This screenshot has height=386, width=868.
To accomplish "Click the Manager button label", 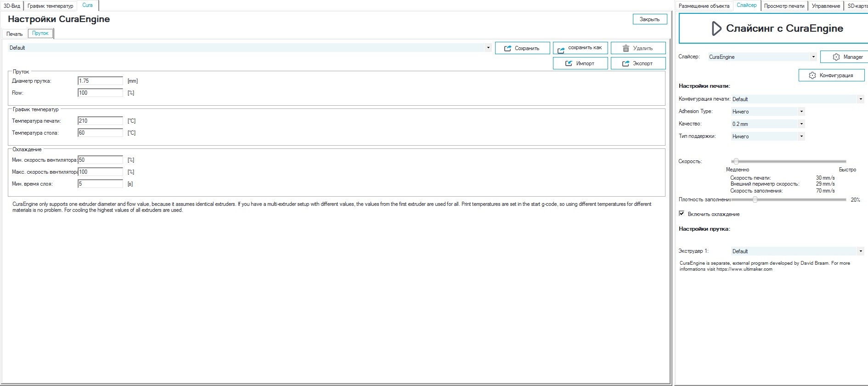I will (x=853, y=57).
